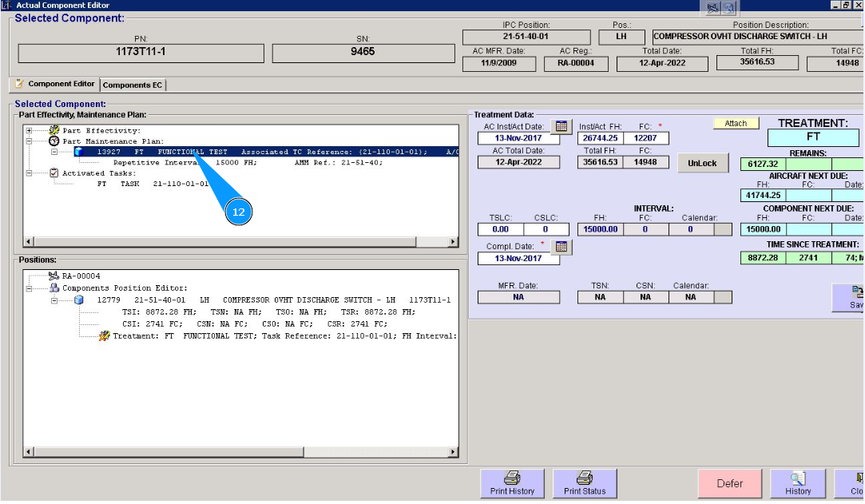Collapse Components Position Editor node

click(30, 288)
